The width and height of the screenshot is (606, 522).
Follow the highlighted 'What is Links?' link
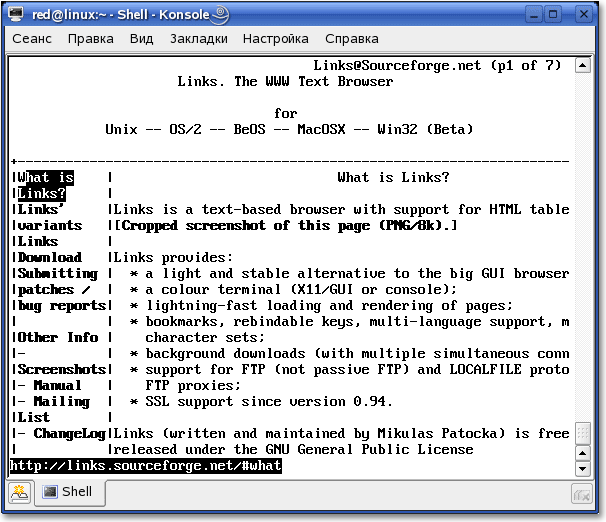(46, 185)
